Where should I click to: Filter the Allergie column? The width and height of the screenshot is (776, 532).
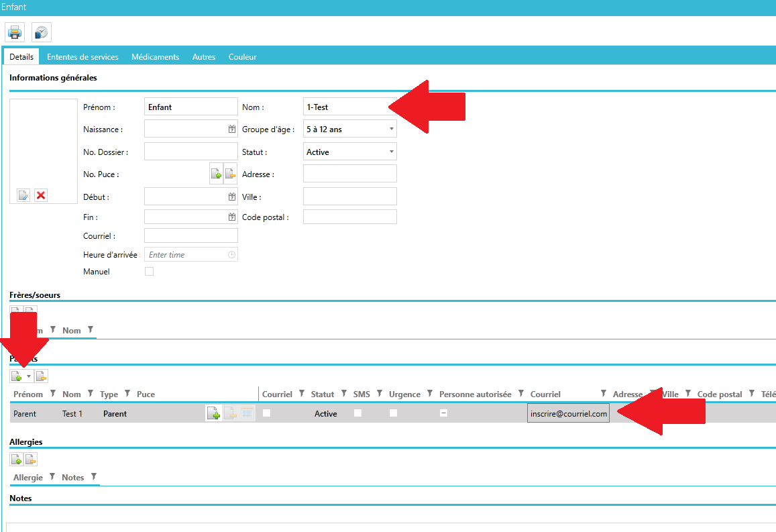tap(52, 476)
